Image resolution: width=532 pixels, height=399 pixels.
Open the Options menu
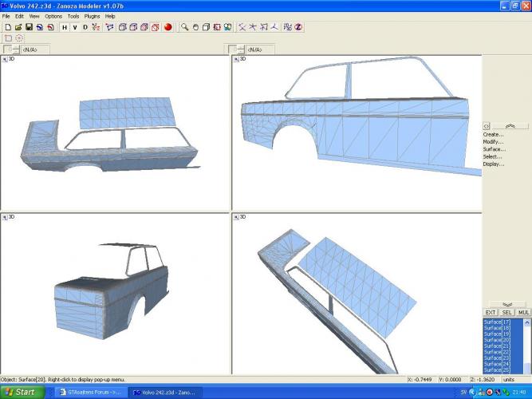pos(53,16)
